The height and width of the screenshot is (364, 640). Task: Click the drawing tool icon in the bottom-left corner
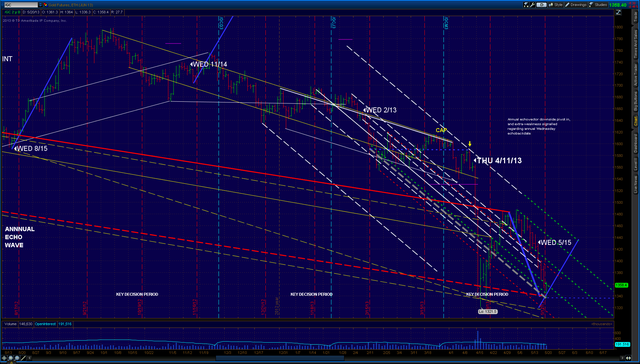click(23, 358)
